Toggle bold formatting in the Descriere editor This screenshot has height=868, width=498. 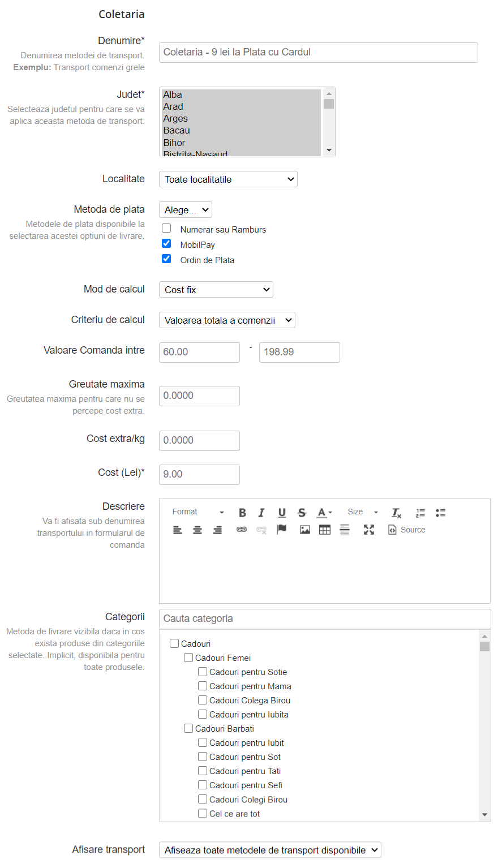click(242, 513)
